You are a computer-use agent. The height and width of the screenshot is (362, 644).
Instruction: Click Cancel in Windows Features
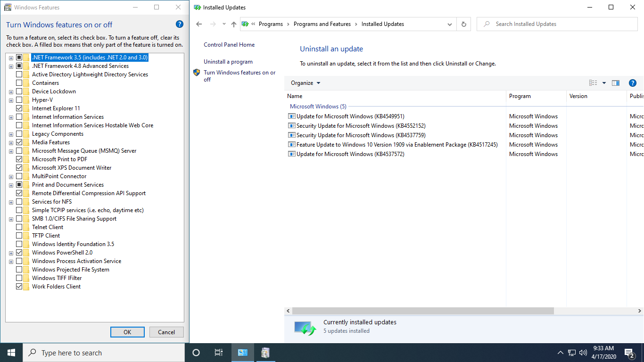[166, 332]
